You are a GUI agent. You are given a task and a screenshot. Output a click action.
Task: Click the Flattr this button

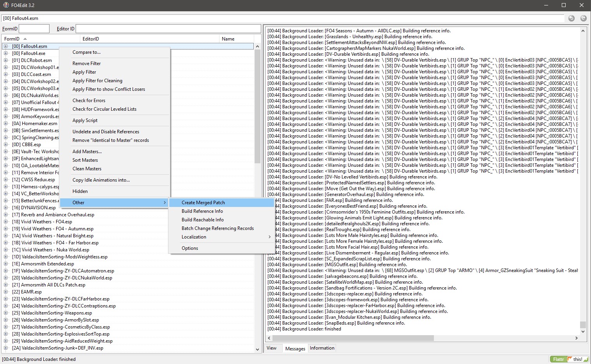[569, 359]
